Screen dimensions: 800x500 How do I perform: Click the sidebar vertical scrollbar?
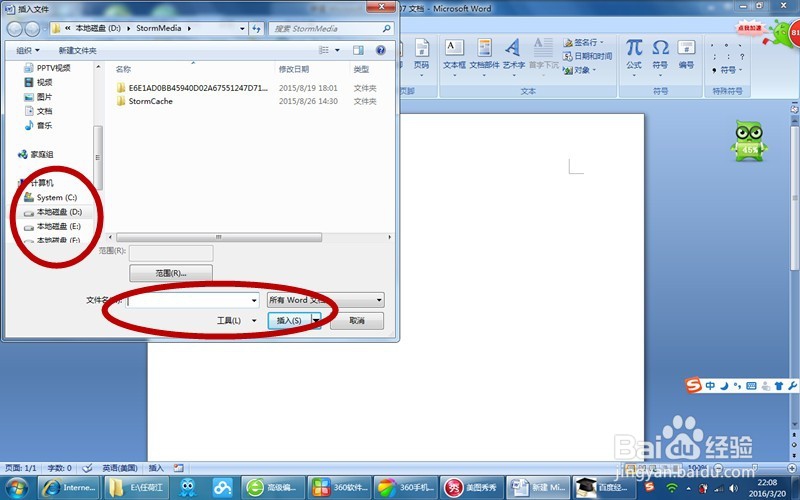point(98,157)
